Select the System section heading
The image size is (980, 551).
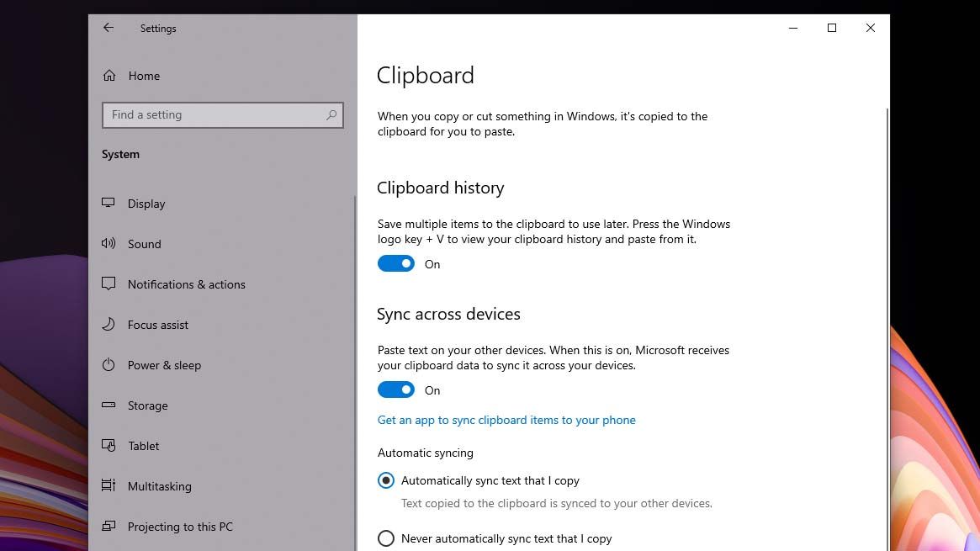120,154
